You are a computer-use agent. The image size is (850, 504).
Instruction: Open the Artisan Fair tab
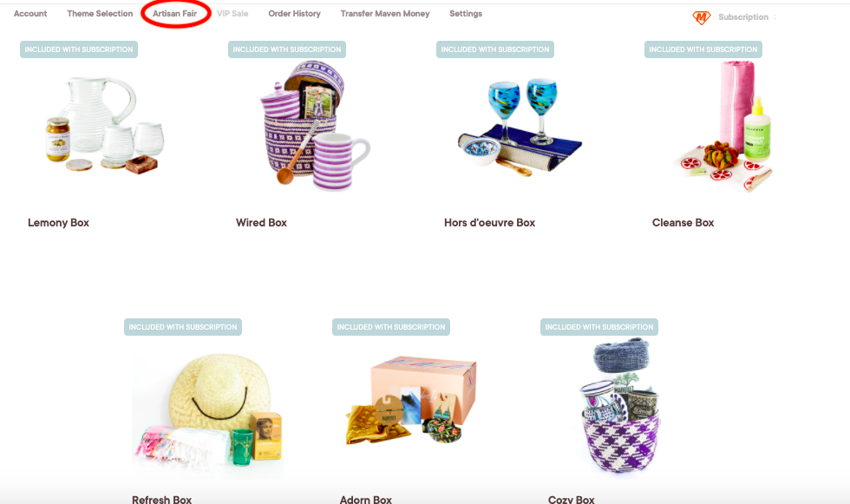[174, 14]
